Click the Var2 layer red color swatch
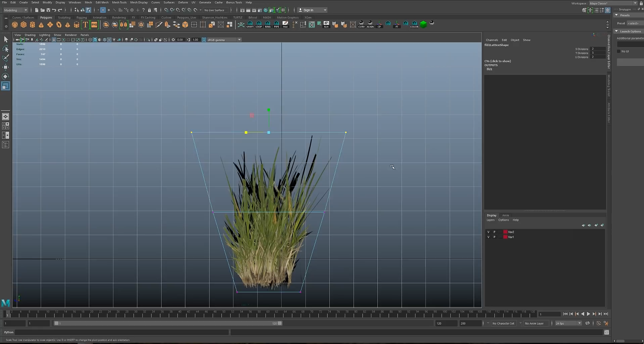644x344 pixels. pos(505,232)
